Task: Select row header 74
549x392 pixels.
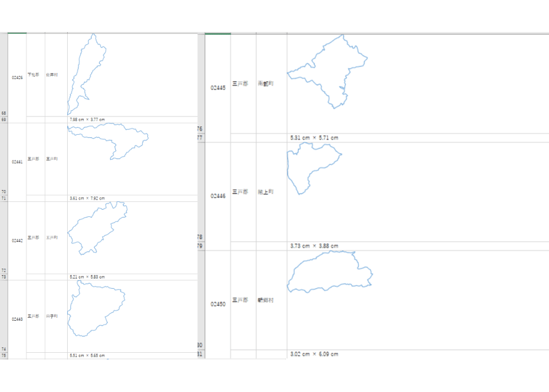Action: pos(4,316)
